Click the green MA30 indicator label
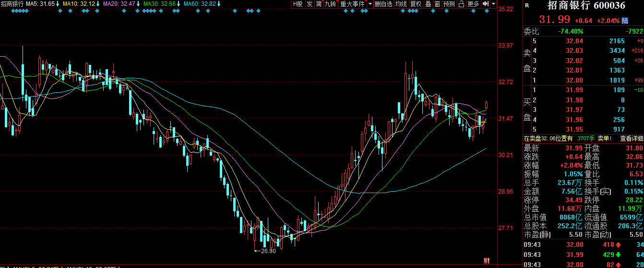The image size is (644, 268). (161, 4)
